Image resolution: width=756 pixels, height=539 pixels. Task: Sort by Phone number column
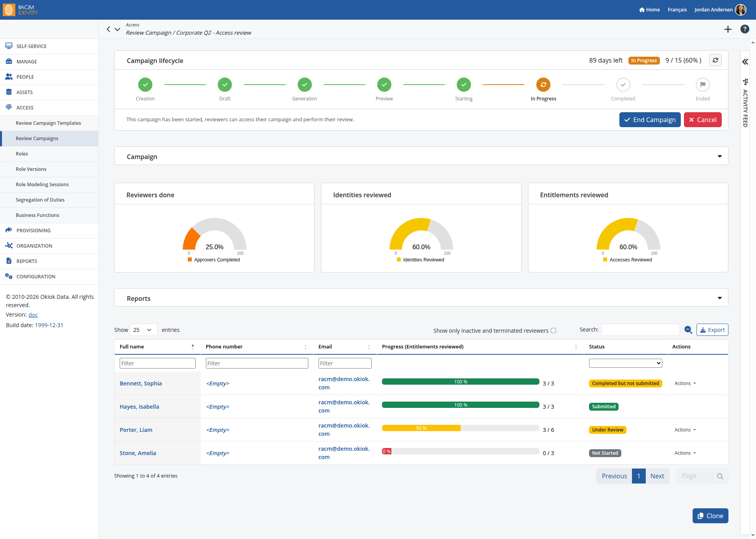pos(257,347)
